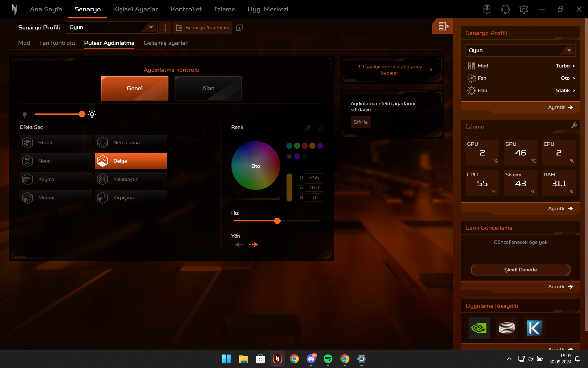Image resolution: width=588 pixels, height=368 pixels.
Task: Open the three-dot profile options menu
Action: click(165, 28)
